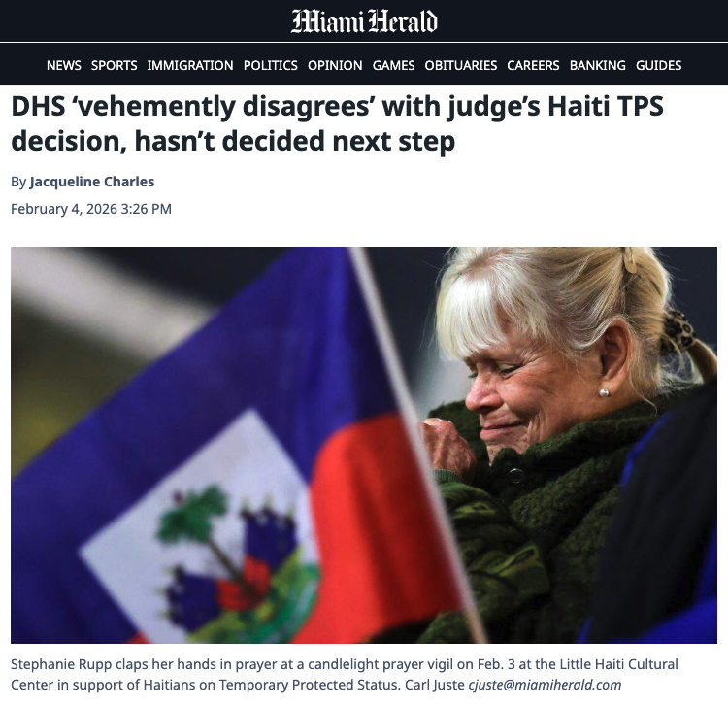Open the NEWS section
Screen dimensions: 728x707
click(x=64, y=65)
